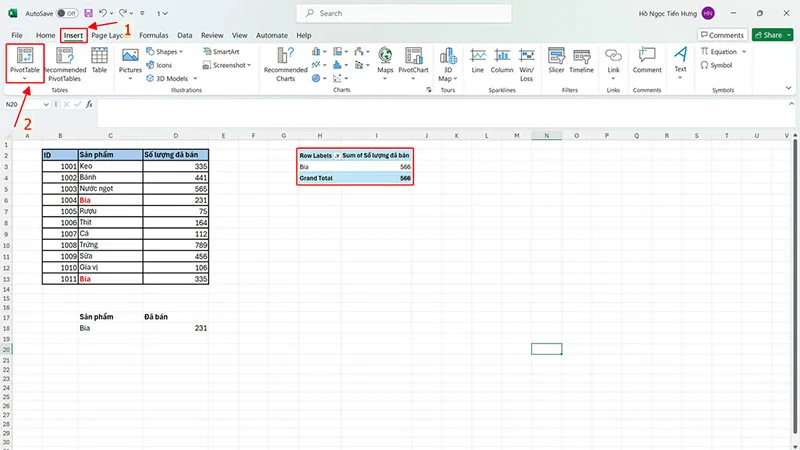Viewport: 800px width, 450px height.
Task: Click the Timeline filter icon
Action: coord(582,60)
